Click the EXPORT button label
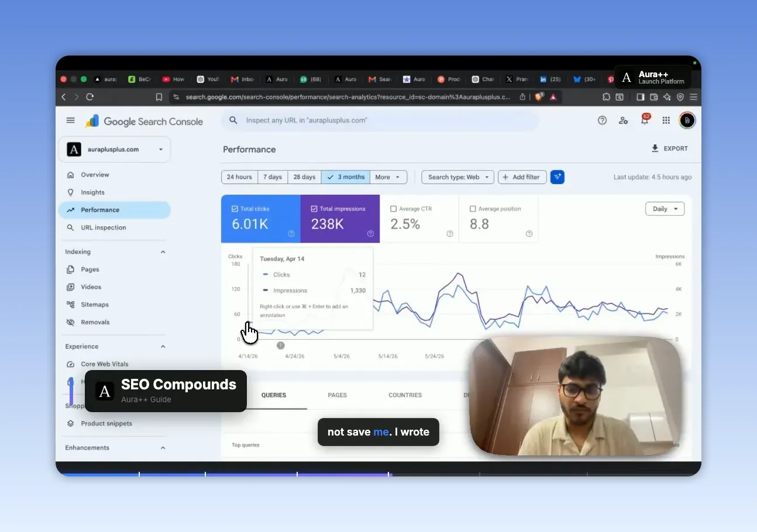The image size is (757, 532). (676, 148)
